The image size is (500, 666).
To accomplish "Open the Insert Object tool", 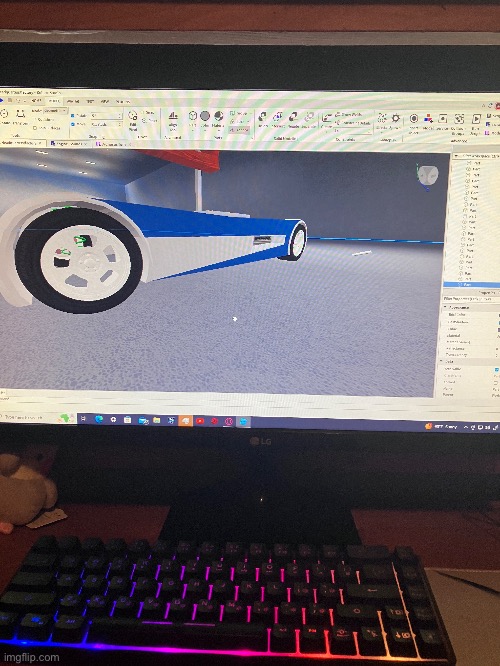I will [x=414, y=122].
